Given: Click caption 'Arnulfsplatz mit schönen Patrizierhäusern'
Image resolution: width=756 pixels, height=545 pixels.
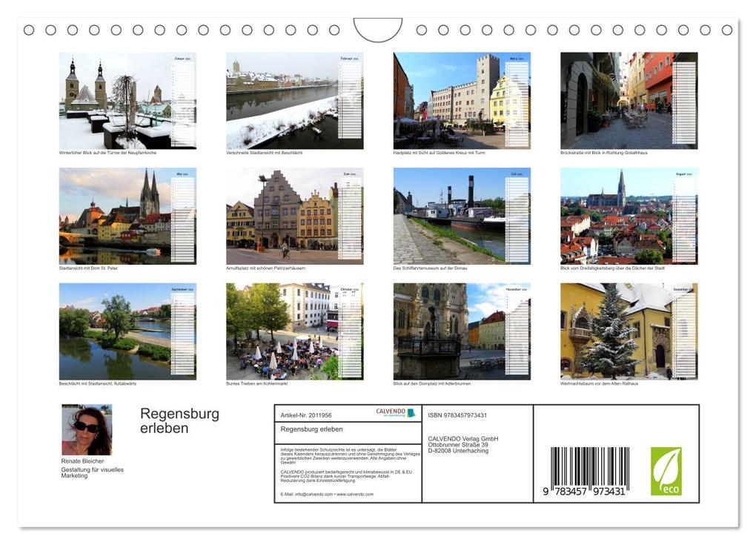Looking at the screenshot, I should click(265, 268).
